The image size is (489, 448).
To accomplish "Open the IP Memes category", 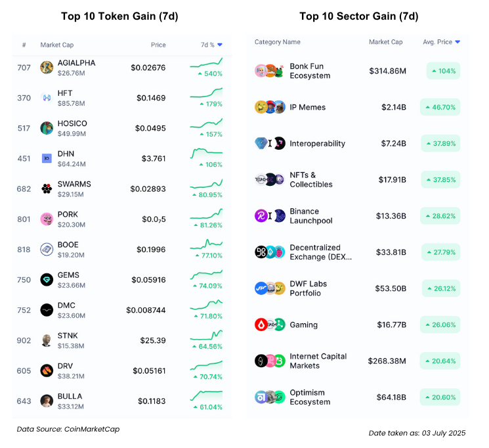I will tap(307, 107).
